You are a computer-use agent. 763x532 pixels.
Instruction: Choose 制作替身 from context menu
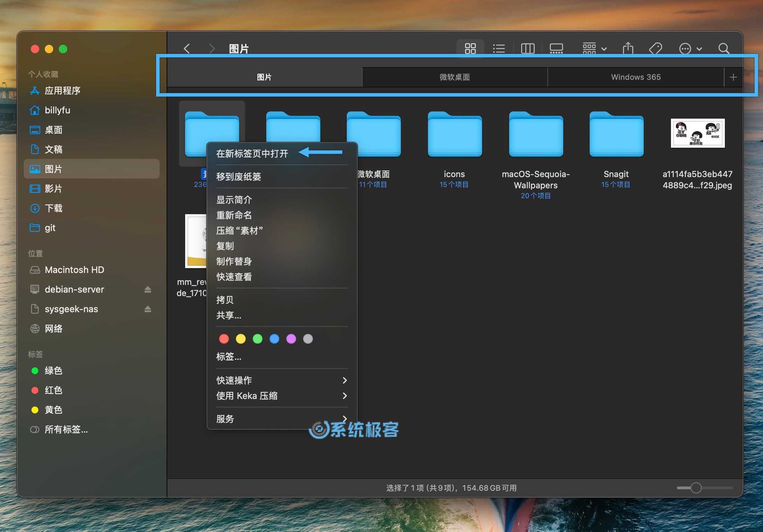click(x=282, y=261)
